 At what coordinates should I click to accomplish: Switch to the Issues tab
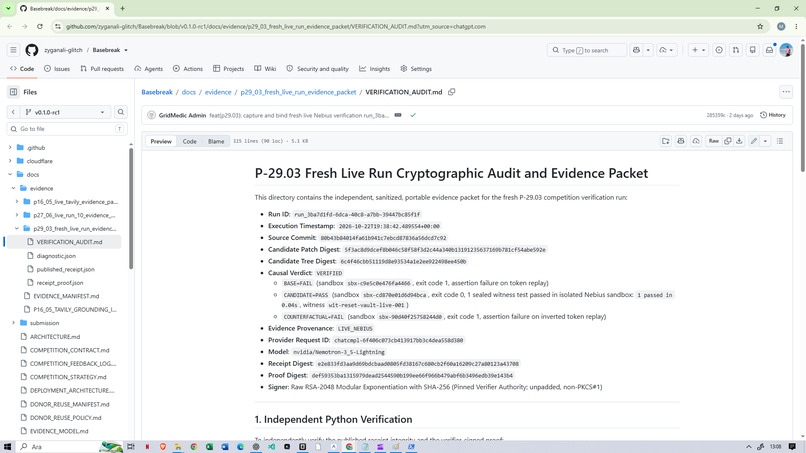[57, 68]
